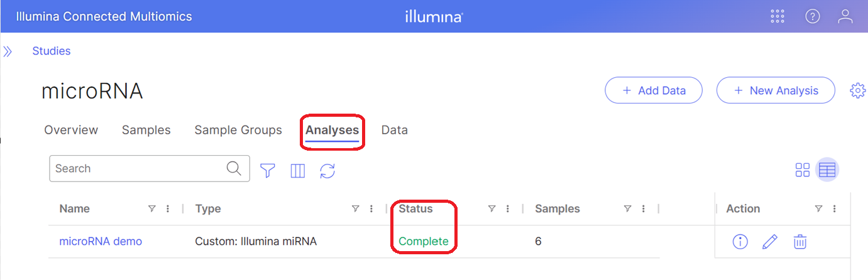Screen dimensions: 868x280
Task: Open Name column options menu
Action: [168, 208]
